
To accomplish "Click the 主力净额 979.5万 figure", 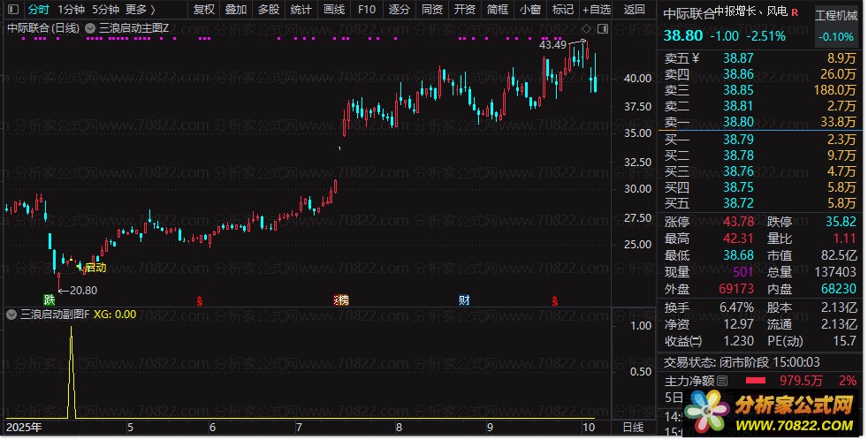I will pos(801,381).
